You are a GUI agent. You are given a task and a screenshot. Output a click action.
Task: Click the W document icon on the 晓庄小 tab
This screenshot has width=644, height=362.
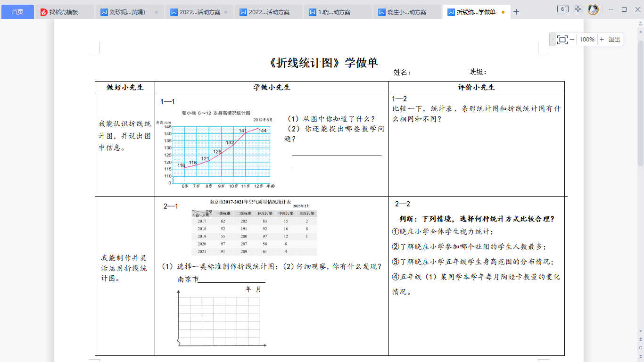[x=382, y=12]
